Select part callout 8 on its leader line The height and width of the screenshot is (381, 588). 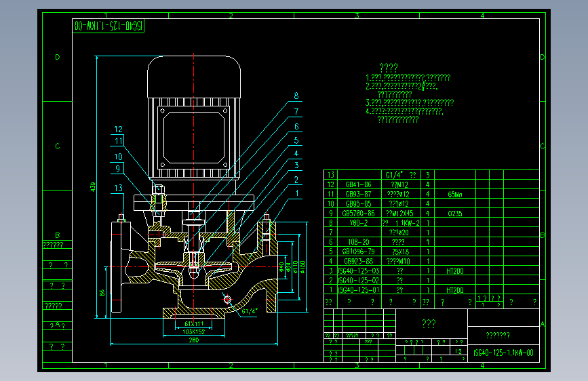pos(296,96)
